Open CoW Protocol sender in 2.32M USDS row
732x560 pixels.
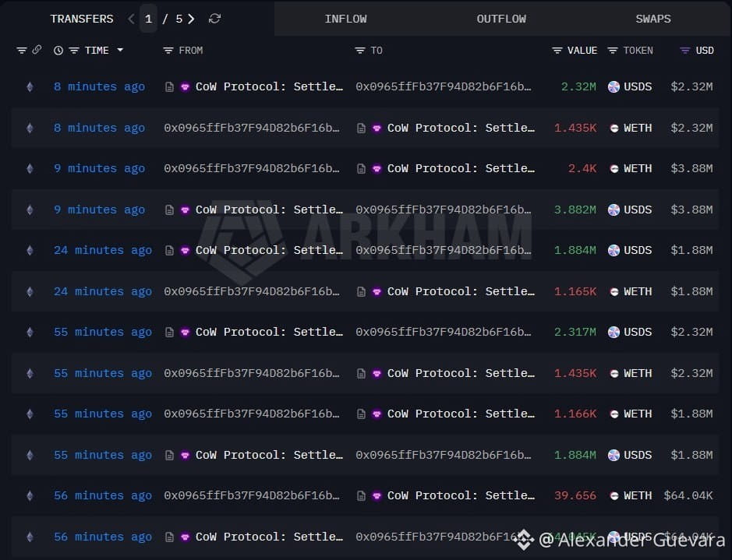pos(269,86)
